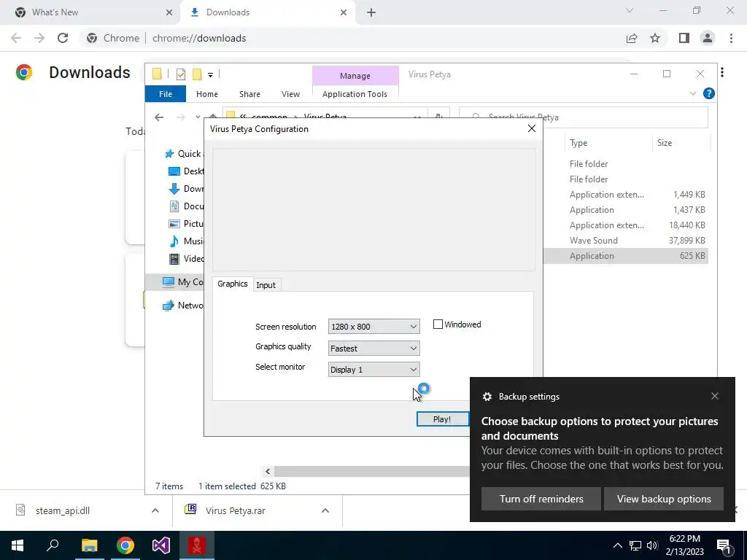Close the Virus Petya Configuration dialog
The image size is (747, 560).
(x=532, y=128)
